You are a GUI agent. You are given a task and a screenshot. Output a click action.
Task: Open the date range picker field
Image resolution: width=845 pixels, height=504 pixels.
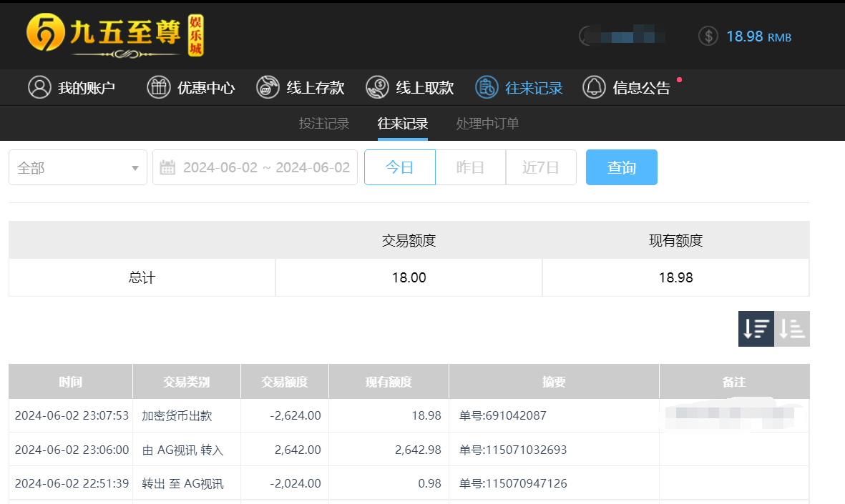255,167
